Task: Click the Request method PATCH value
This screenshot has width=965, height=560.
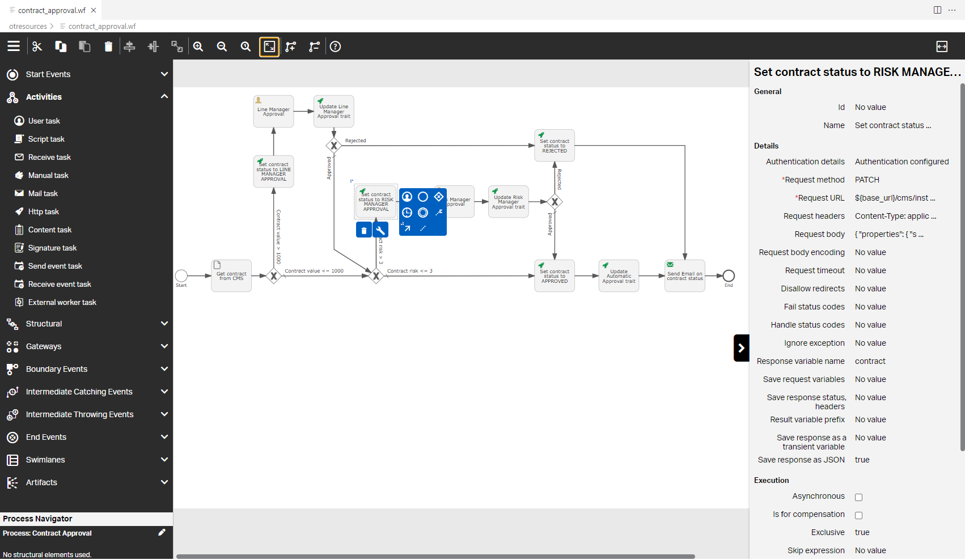Action: (867, 180)
